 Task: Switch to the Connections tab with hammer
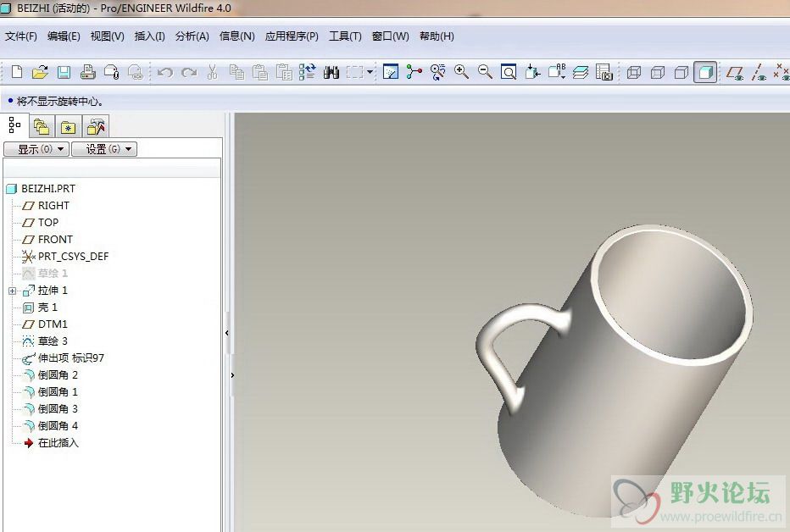[x=95, y=126]
